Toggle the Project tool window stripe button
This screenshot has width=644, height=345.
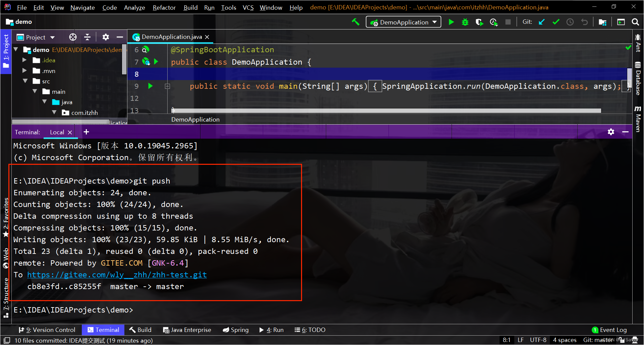6,51
